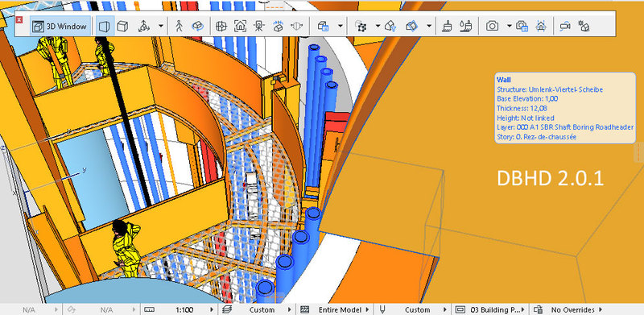Click the greyed-out horizontal arrows view icon

click(x=296, y=27)
